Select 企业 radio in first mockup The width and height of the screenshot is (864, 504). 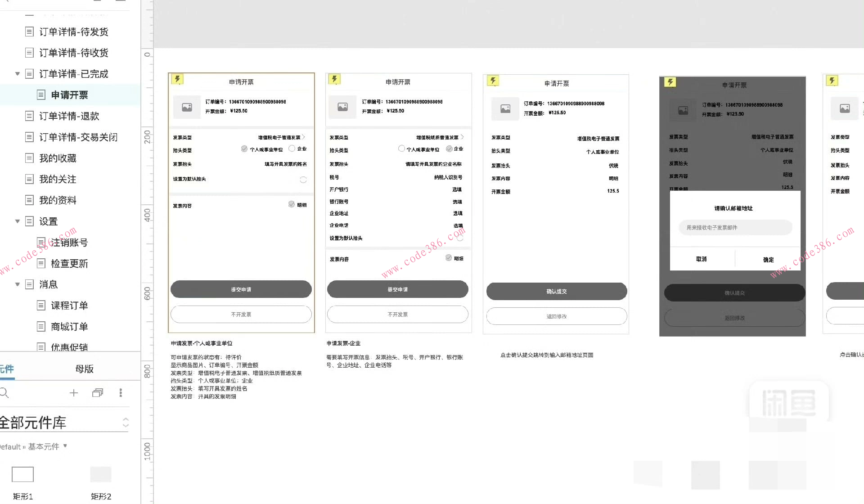[292, 148]
